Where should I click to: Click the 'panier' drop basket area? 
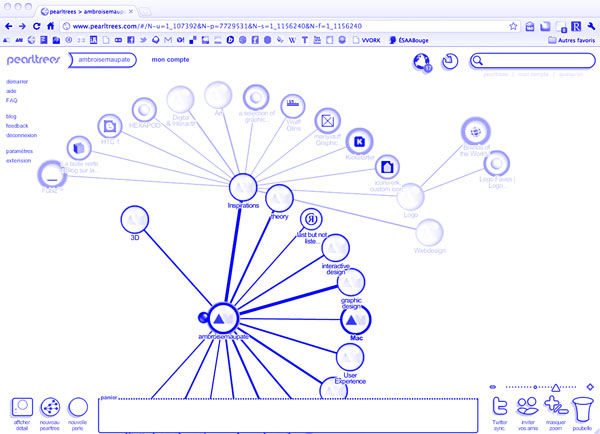pos(288,415)
